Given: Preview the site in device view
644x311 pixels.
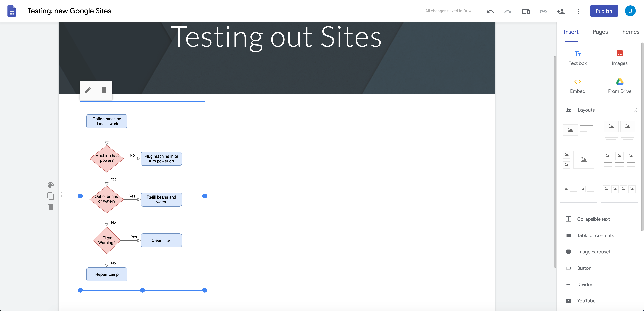Looking at the screenshot, I should tap(525, 11).
